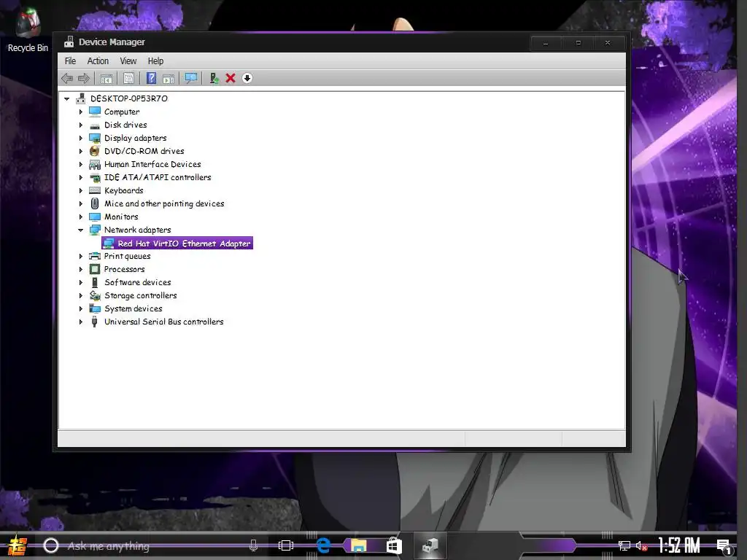The width and height of the screenshot is (747, 560).
Task: Select the Recycle Bin desktop icon
Action: 28,29
